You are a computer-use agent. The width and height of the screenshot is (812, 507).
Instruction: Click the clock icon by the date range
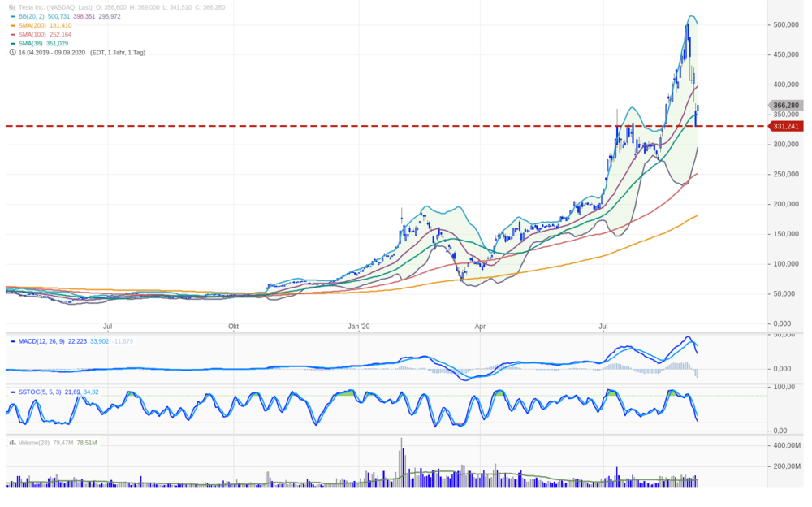point(12,52)
